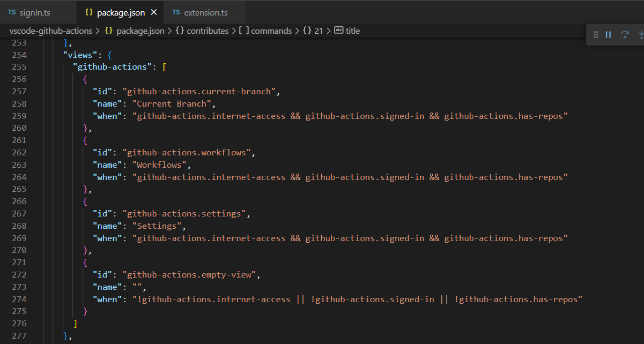Viewport: 644px width, 344px height.
Task: Click line number 253 in gutter
Action: 19,43
